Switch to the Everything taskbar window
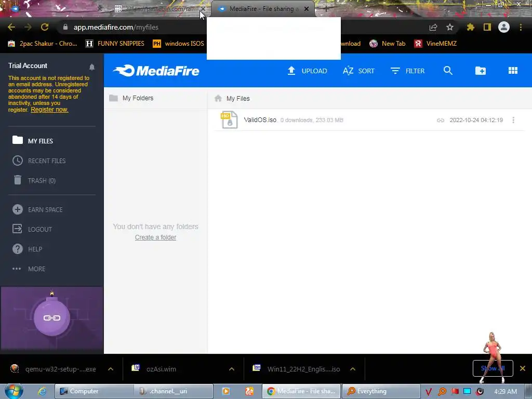Viewport: 532px width, 399px height. (381, 391)
